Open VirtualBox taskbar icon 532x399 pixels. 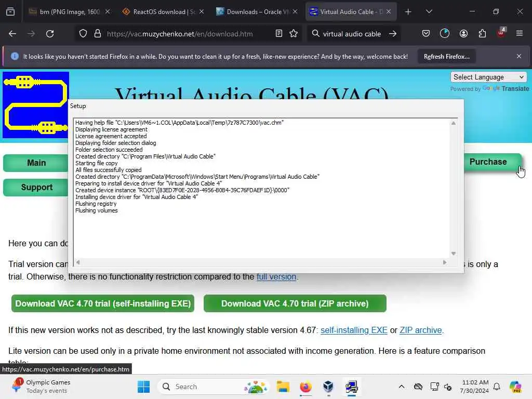pyautogui.click(x=328, y=387)
